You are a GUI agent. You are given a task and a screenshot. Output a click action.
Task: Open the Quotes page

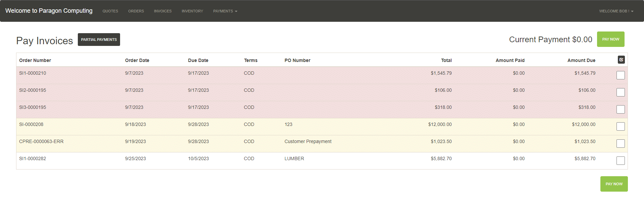point(110,11)
